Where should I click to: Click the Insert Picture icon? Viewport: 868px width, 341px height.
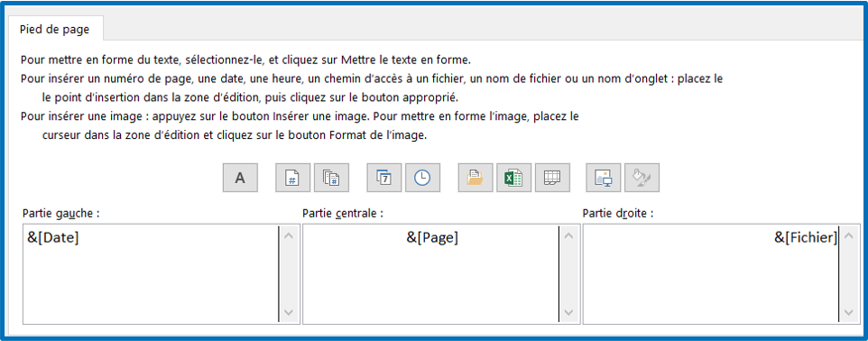pos(604,178)
